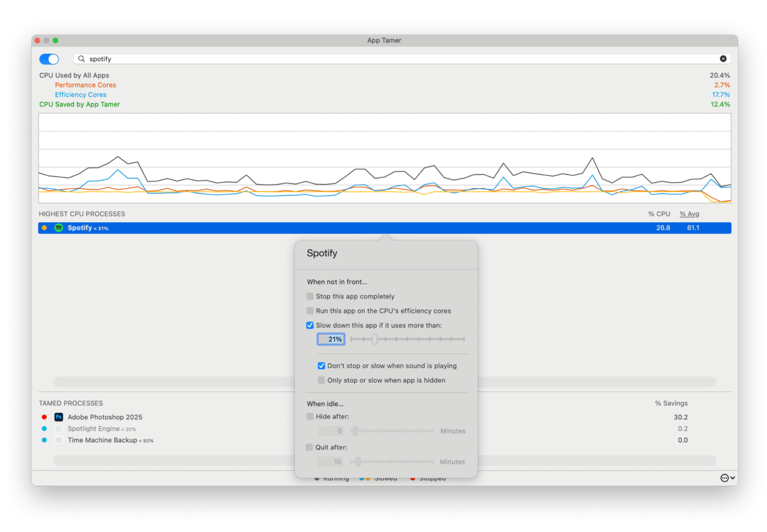Click the % Savings column header
This screenshot has height=532, width=767.
pos(671,403)
